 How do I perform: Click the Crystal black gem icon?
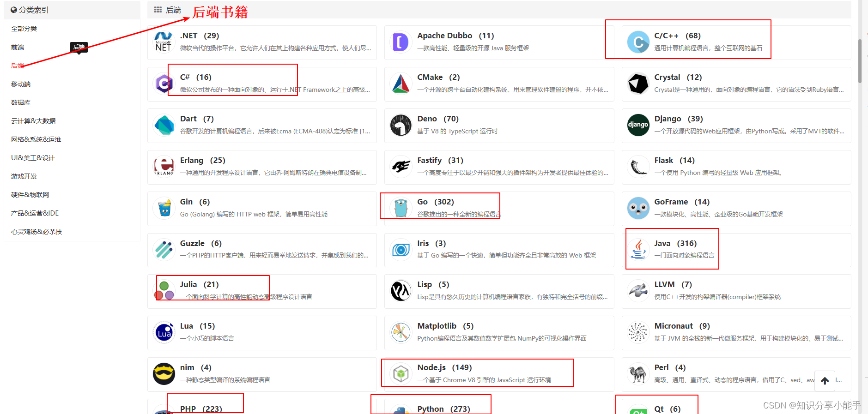pos(638,84)
